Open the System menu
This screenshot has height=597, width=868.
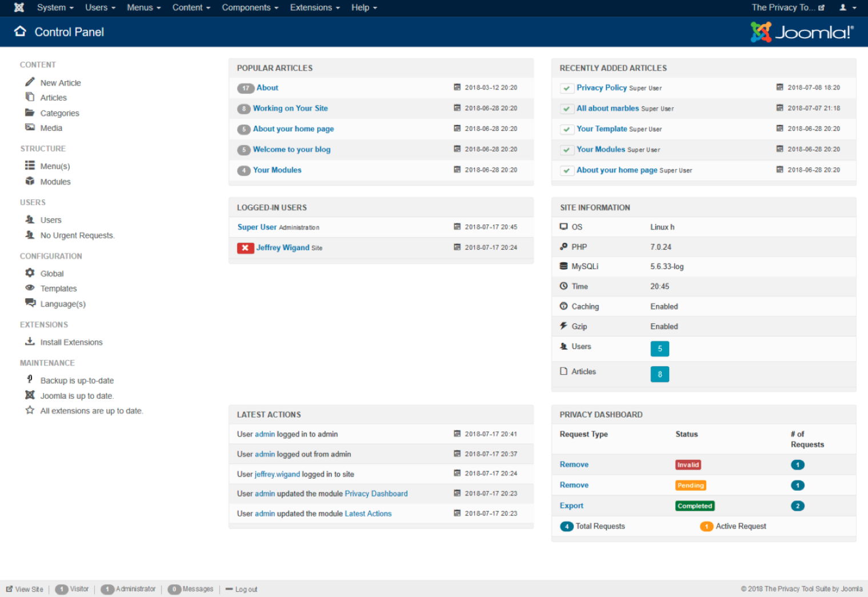click(55, 7)
